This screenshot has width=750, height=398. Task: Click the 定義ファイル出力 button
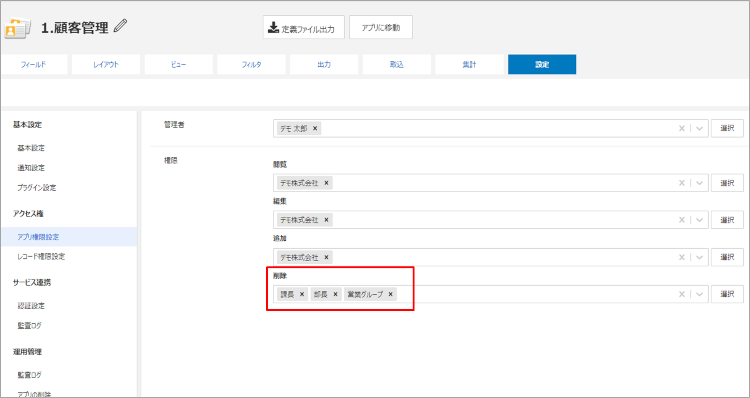click(x=304, y=27)
